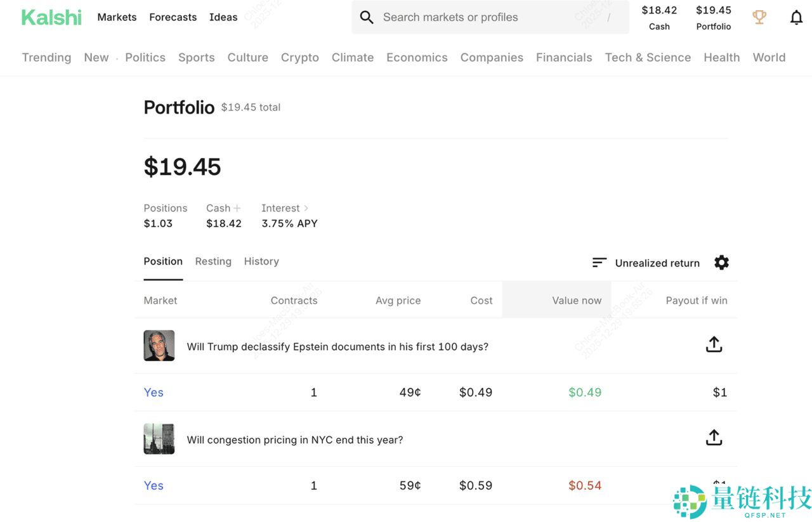Expand the Interest chevron arrow

coord(306,208)
